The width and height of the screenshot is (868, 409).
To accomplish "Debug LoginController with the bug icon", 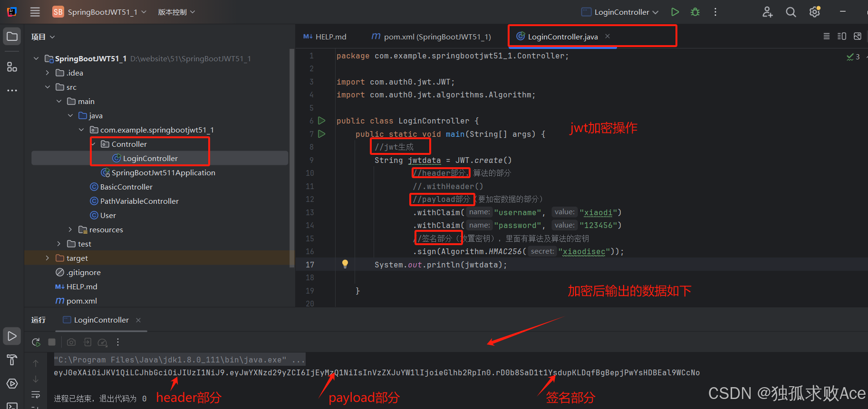I will 695,12.
